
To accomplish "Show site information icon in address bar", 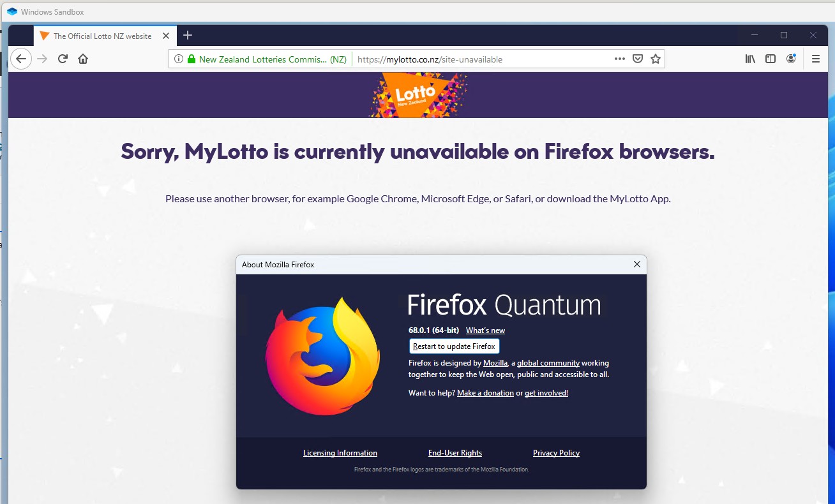I will (x=178, y=59).
